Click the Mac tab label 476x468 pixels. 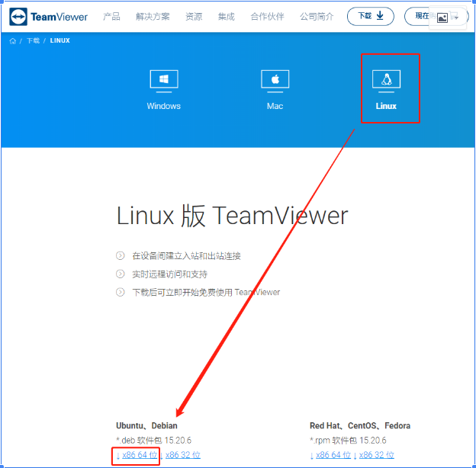275,106
